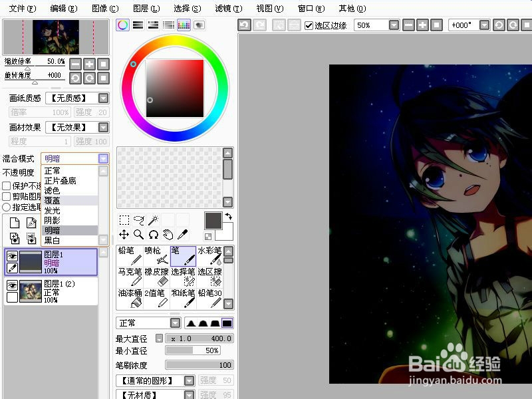Click the redo button in toolbar

(260, 25)
